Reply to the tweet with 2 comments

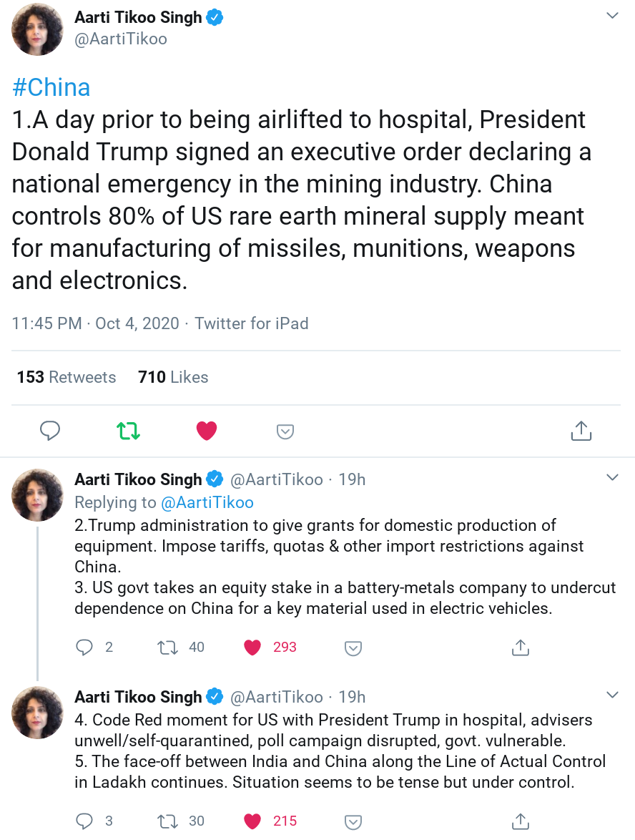coord(84,648)
